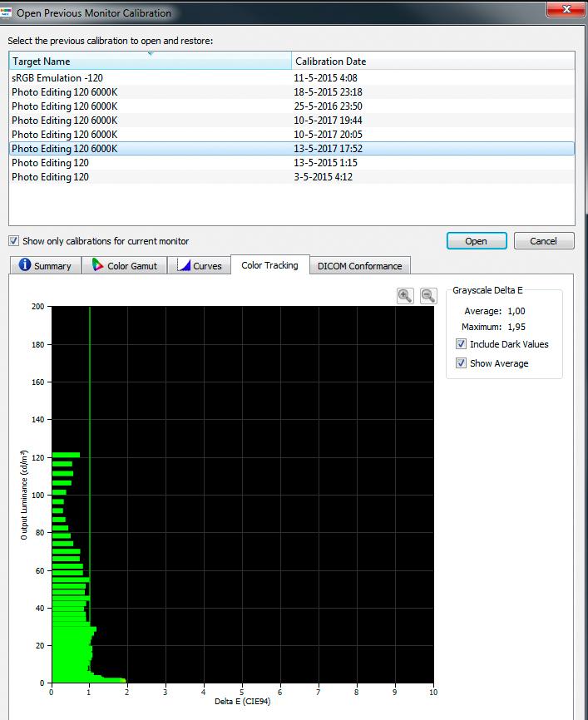Open the Summary tab with info icon

point(25,265)
